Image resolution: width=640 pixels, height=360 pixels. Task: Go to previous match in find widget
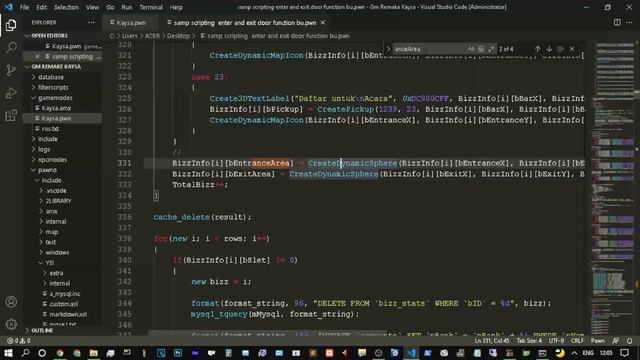[x=538, y=49]
